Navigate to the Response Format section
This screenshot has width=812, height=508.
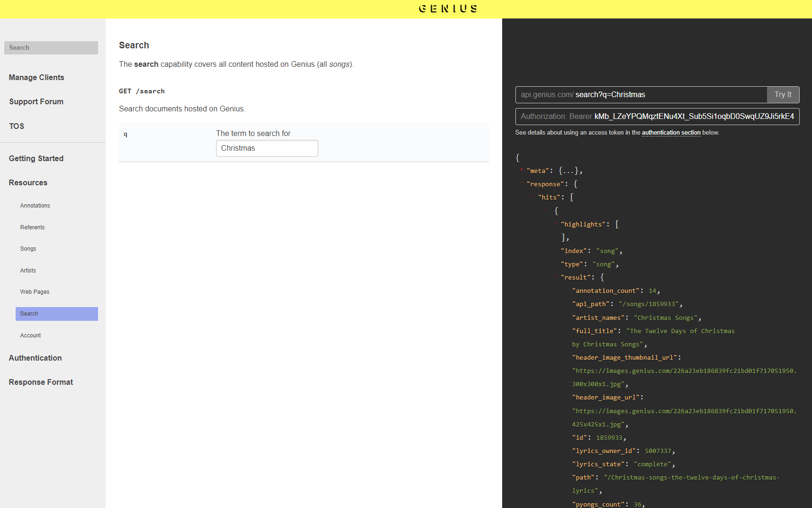pyautogui.click(x=41, y=382)
